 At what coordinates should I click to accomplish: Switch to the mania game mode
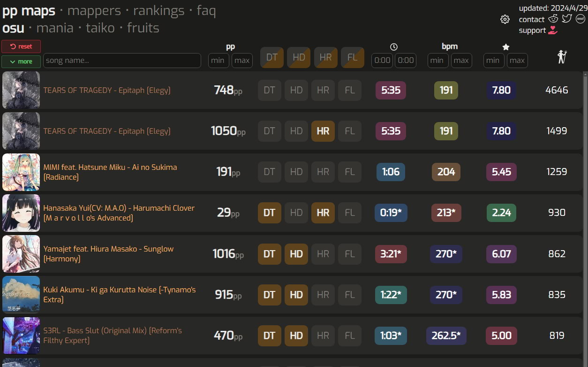(x=55, y=28)
